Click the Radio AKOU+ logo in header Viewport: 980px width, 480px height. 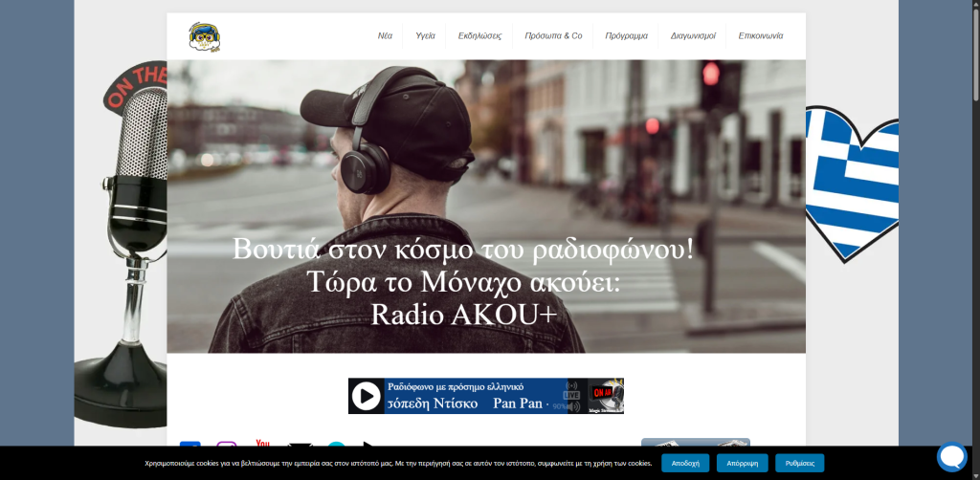tap(205, 36)
